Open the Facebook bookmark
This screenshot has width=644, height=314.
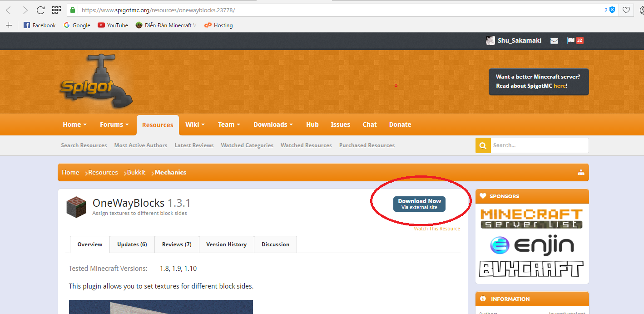tap(40, 25)
